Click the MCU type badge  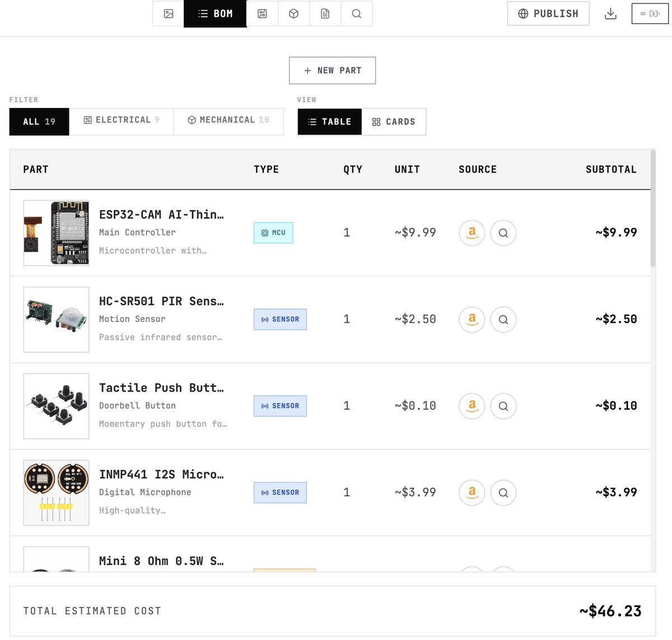pyautogui.click(x=273, y=233)
